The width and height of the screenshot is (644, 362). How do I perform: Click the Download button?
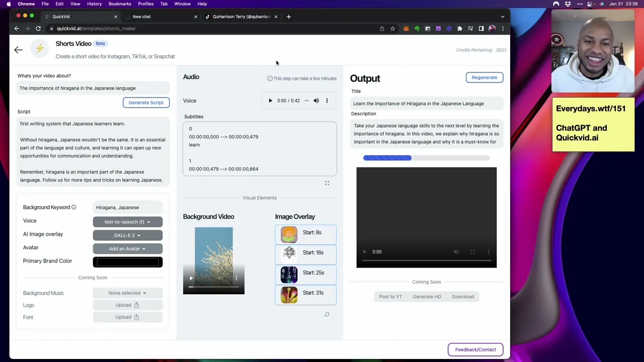click(x=463, y=297)
